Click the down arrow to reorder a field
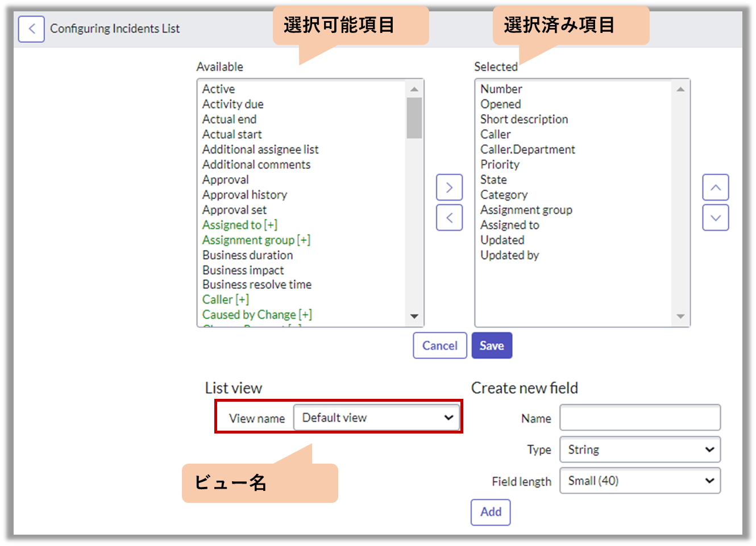756x546 pixels. [x=715, y=218]
